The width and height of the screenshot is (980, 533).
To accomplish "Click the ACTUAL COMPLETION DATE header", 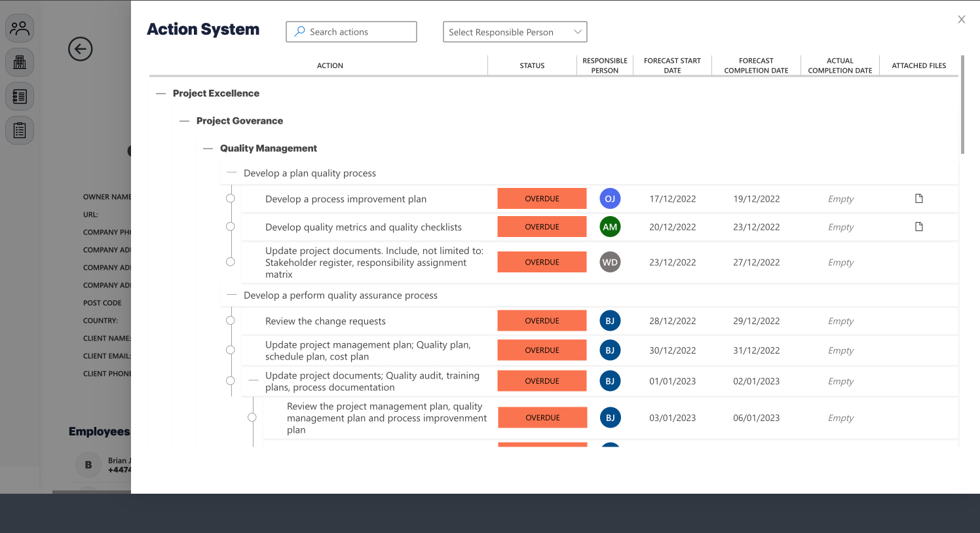I will point(840,65).
